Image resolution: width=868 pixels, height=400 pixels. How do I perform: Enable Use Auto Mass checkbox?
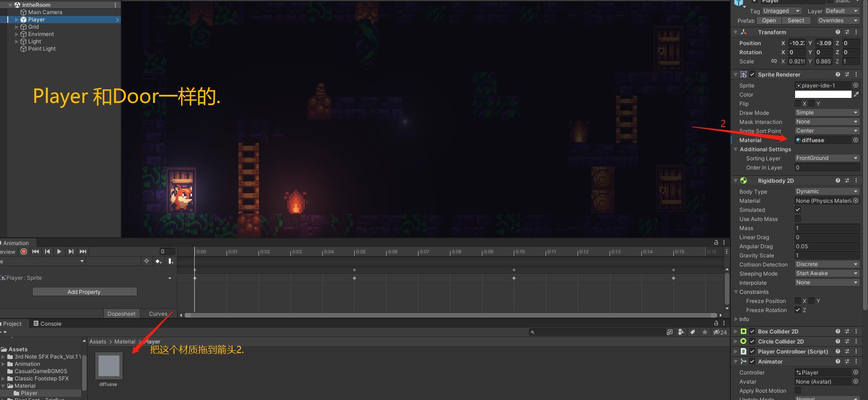point(798,219)
